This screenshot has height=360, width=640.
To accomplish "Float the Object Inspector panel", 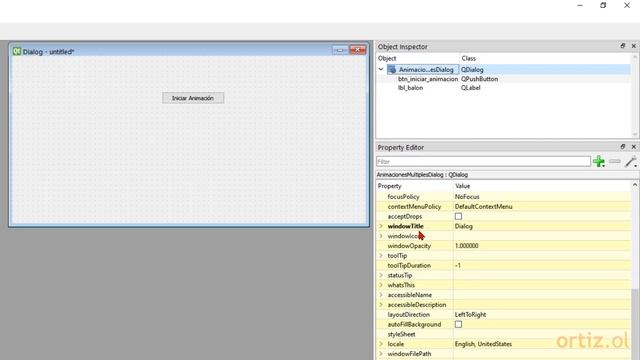I will click(622, 46).
